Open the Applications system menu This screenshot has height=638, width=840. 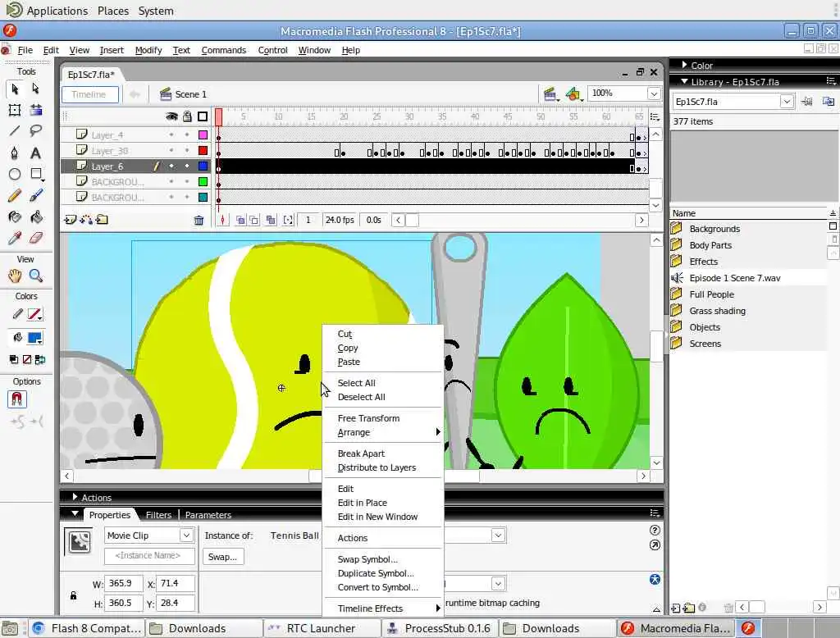click(57, 11)
